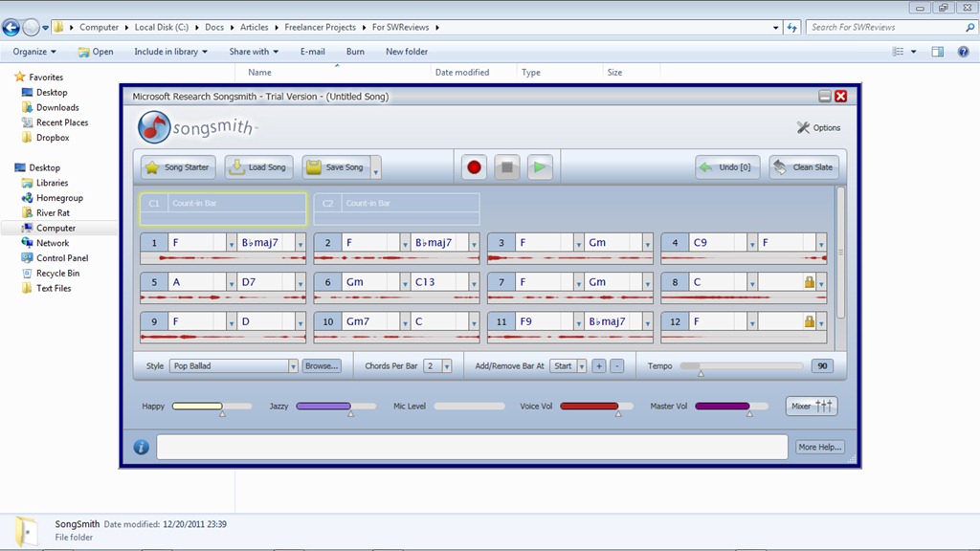Toggle the lock on bar 8
Image resolution: width=980 pixels, height=551 pixels.
810,282
